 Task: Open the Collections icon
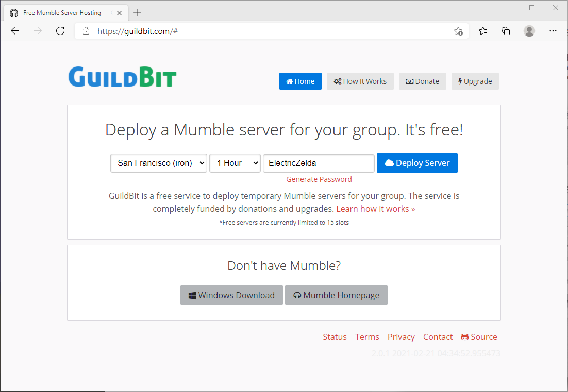coord(506,31)
